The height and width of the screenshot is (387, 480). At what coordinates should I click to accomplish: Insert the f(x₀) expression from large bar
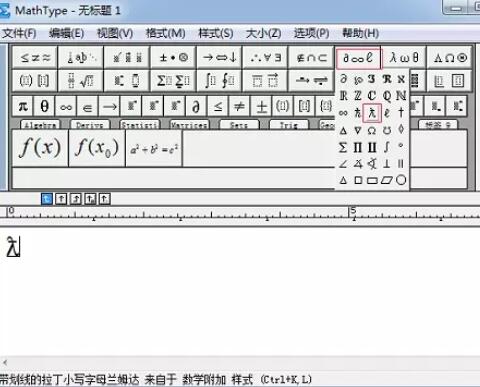[x=97, y=148]
